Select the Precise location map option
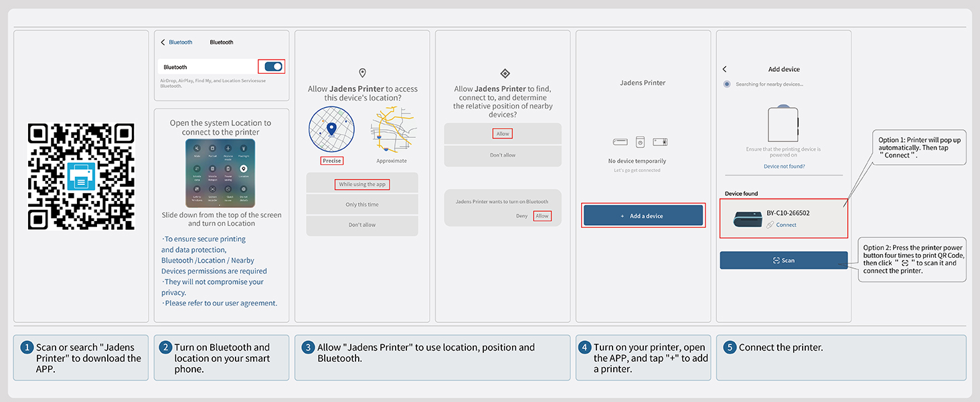980x402 pixels. coord(331,131)
